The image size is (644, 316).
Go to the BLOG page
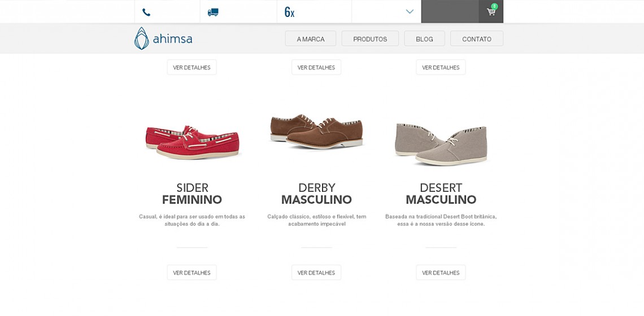coord(424,38)
